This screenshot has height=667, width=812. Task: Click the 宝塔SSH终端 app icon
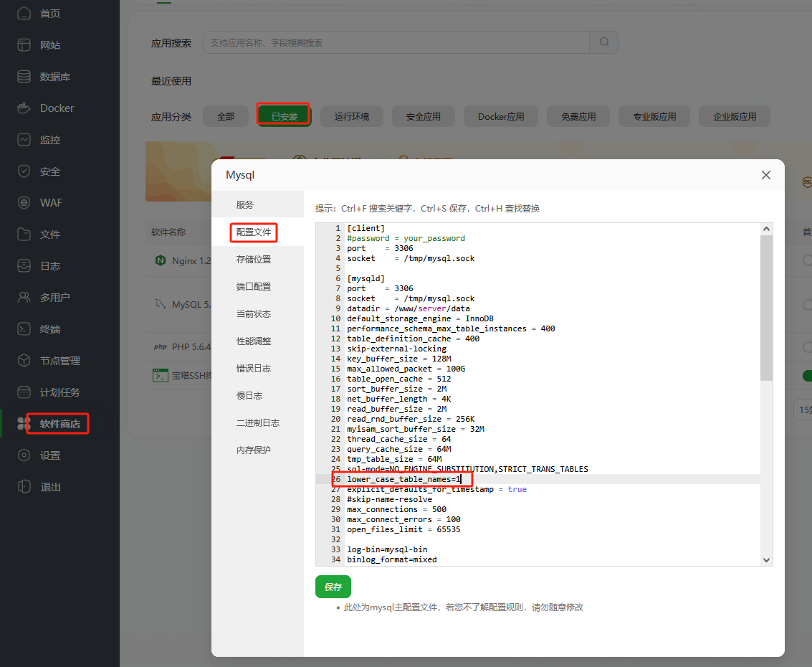tap(161, 374)
